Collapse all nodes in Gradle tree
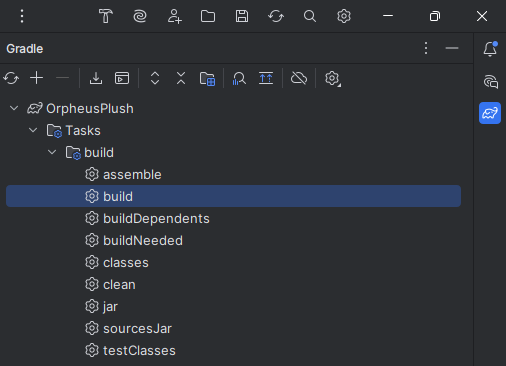506x366 pixels. 181,78
